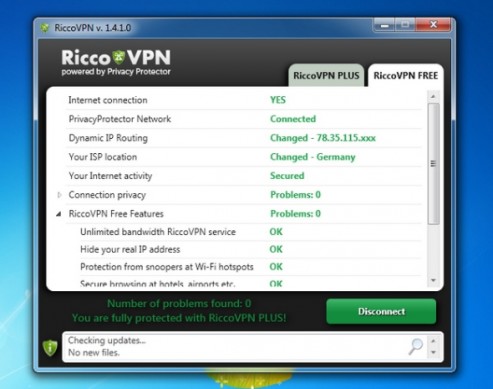The width and height of the screenshot is (493, 389).
Task: Click status list scroll down arrow
Action: [433, 280]
